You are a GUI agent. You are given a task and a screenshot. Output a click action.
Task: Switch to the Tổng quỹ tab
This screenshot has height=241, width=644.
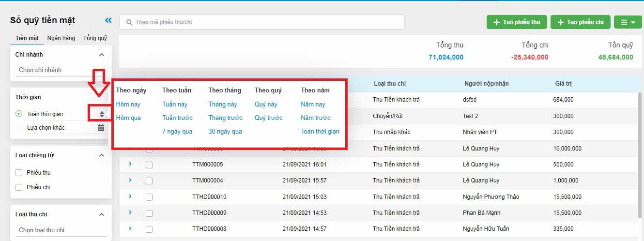[95, 38]
